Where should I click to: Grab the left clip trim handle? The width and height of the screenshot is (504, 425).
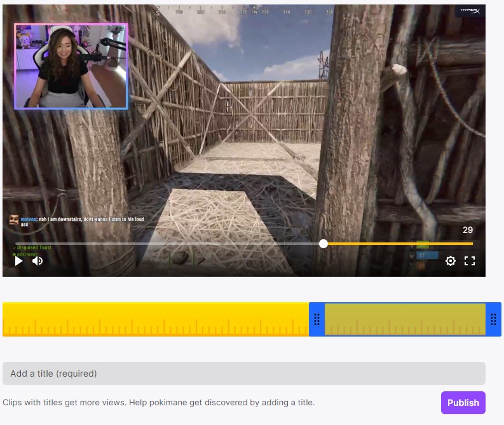[317, 319]
